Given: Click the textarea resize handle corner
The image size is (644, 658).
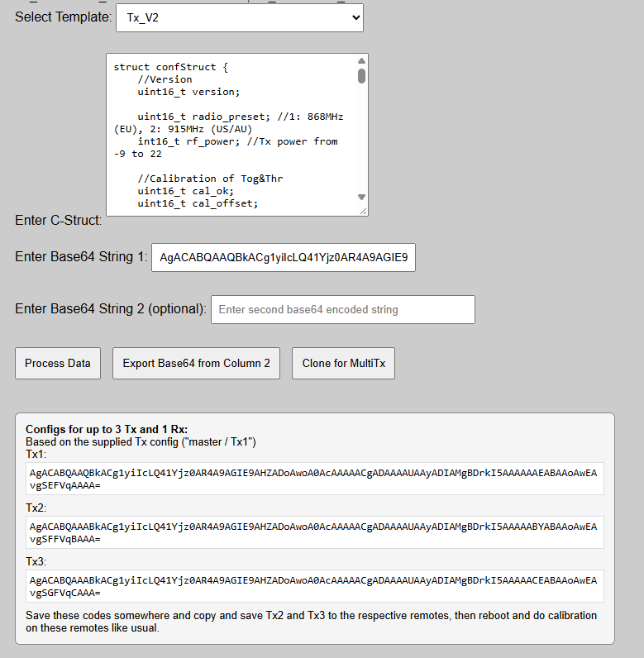Looking at the screenshot, I should coord(363,212).
